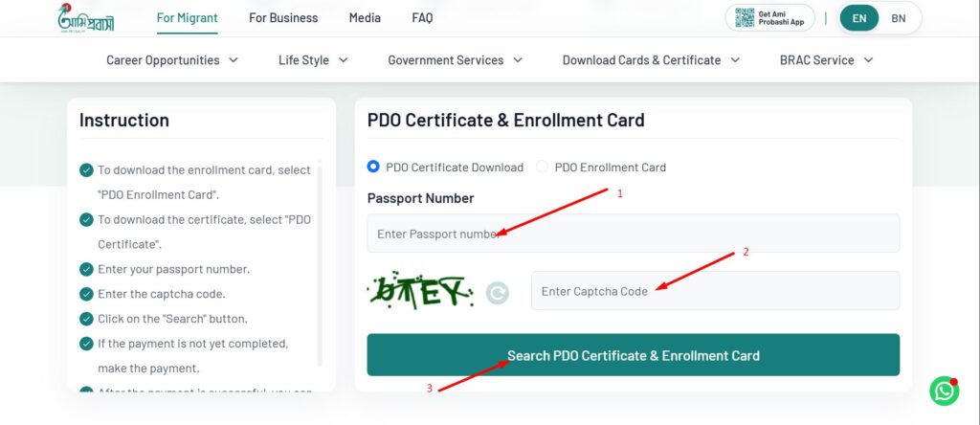Select PDO Enrollment Card radio option
The width and height of the screenshot is (980, 425).
click(543, 167)
